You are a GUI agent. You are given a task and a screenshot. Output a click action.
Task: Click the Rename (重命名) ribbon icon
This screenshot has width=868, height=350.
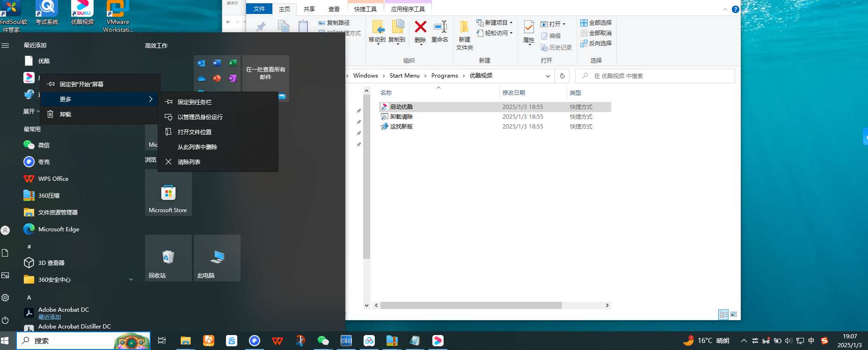point(440,27)
